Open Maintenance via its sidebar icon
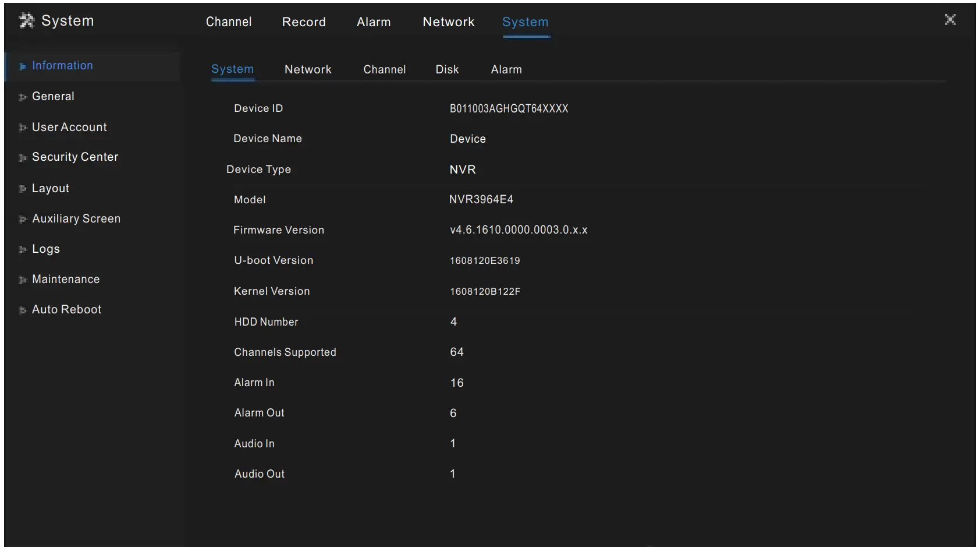Viewport: 980px width, 551px height. click(x=23, y=279)
